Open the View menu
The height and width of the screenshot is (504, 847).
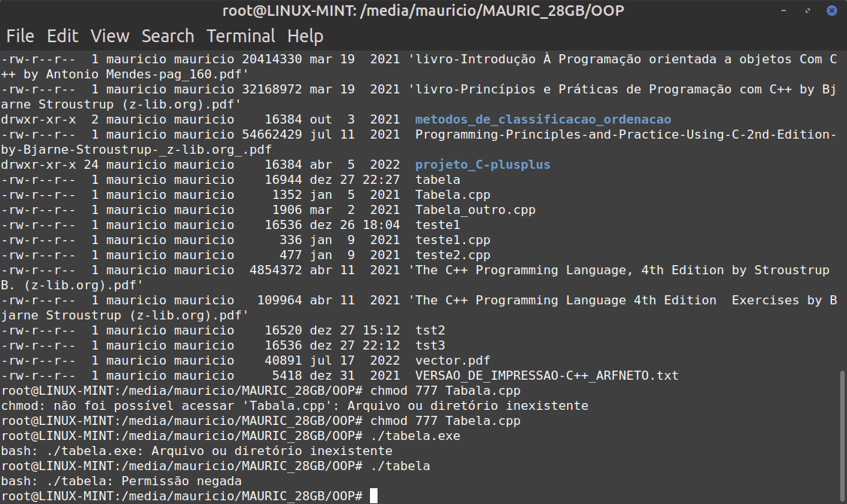point(110,36)
